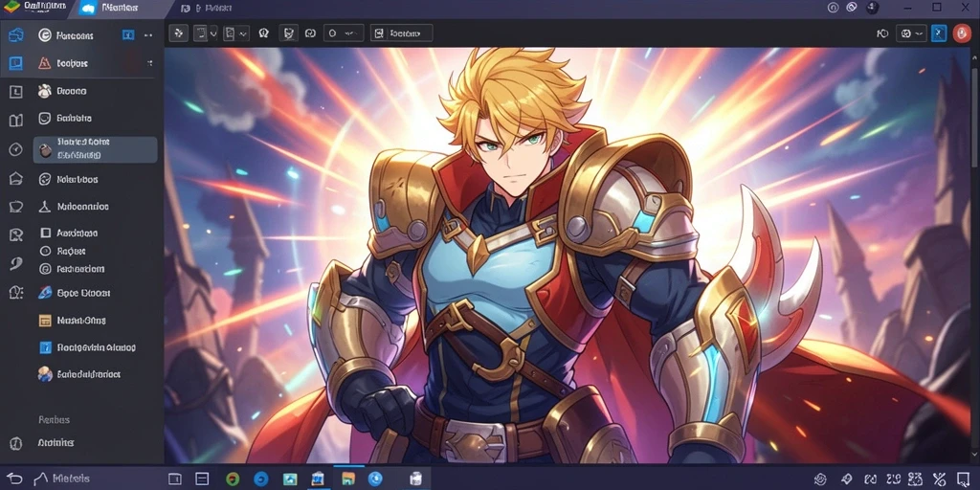Open the blue swirl browser icon in taskbar
Screen dimensions: 980x490
point(260,479)
